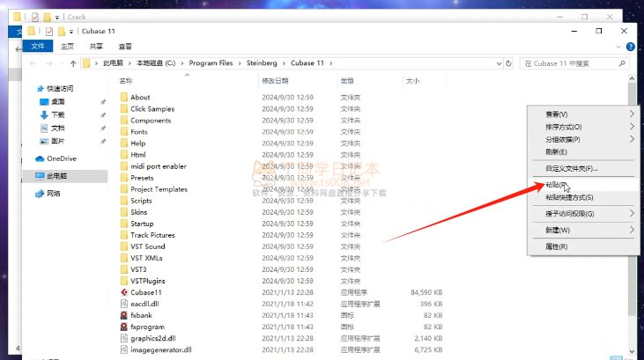644x360 pixels.
Task: Open 下载 (Downloads) in quick access
Action: point(44,114)
